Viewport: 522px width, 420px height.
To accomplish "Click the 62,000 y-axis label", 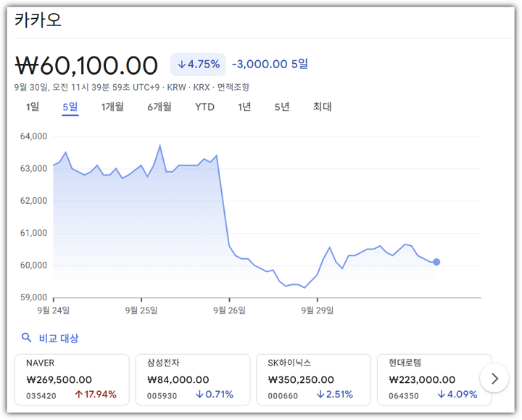I will coord(33,201).
